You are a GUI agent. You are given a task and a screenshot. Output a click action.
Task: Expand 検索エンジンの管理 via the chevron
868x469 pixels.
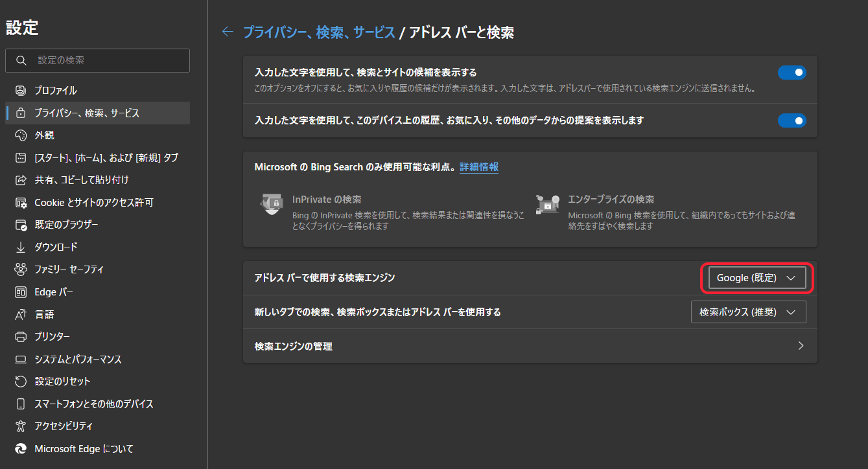[x=801, y=346]
